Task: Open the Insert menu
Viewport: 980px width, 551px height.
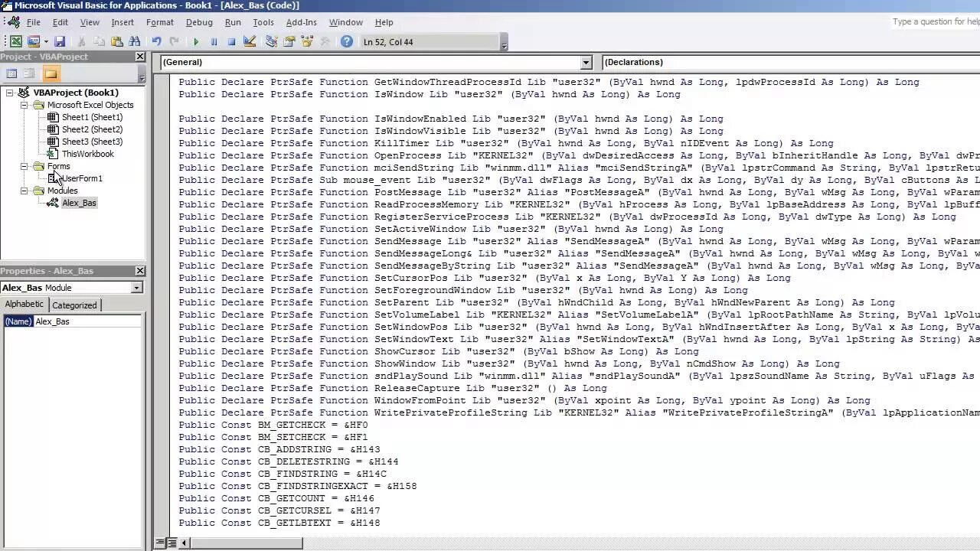Action: coord(122,22)
